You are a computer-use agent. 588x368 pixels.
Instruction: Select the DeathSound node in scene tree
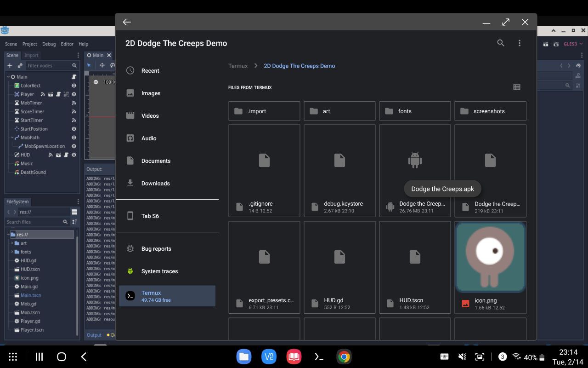(x=33, y=172)
